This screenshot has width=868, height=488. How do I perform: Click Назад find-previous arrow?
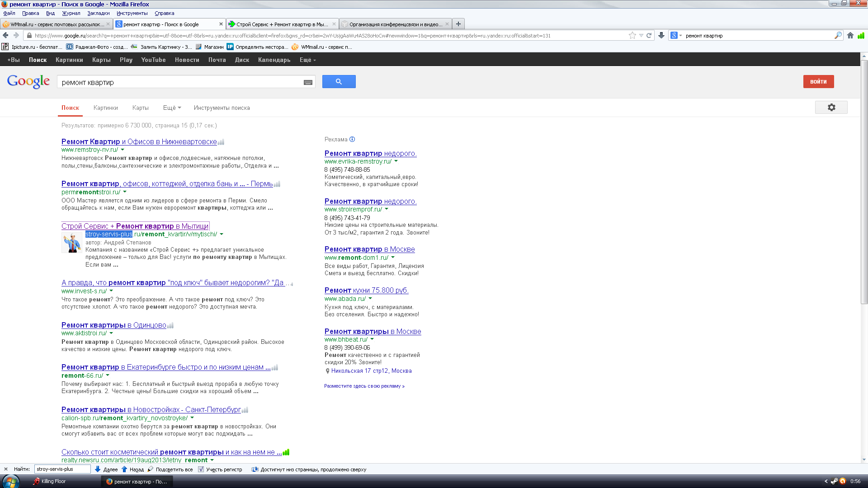coord(132,469)
